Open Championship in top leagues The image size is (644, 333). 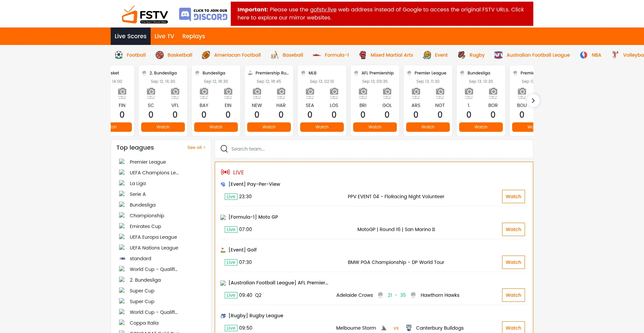click(147, 216)
